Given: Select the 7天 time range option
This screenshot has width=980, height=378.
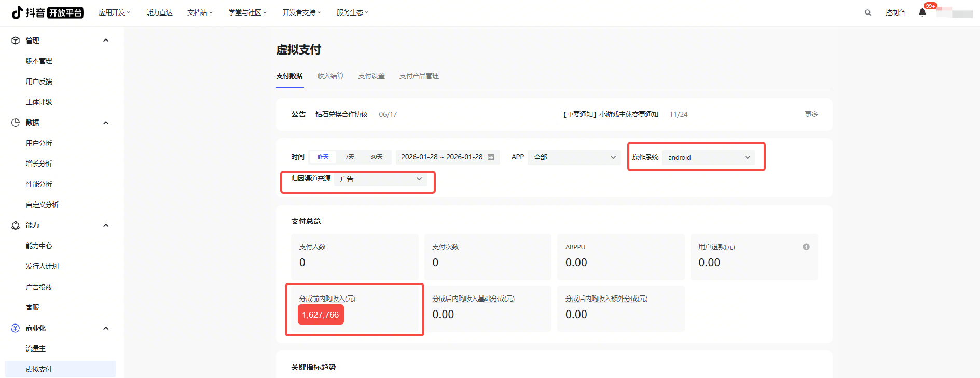Looking at the screenshot, I should 350,157.
